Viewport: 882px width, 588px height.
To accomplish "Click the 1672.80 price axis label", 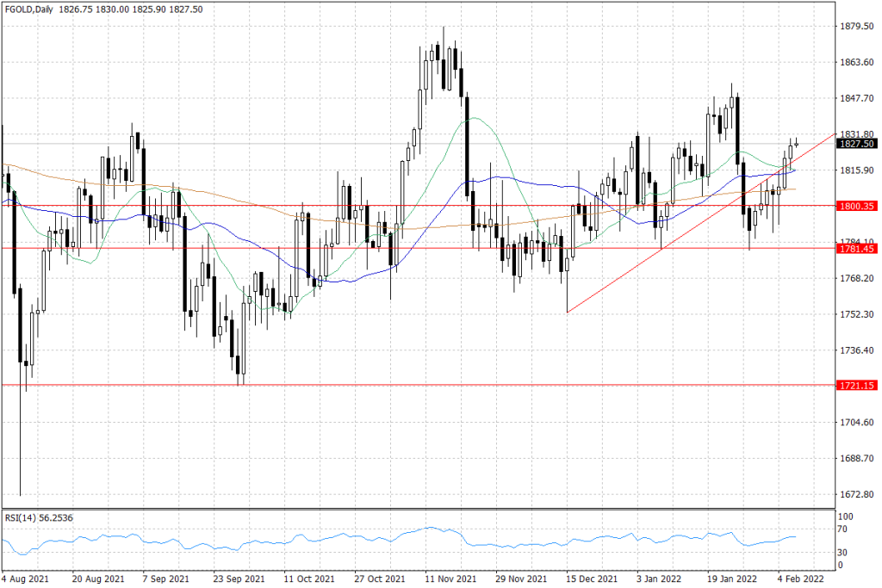I will click(856, 494).
